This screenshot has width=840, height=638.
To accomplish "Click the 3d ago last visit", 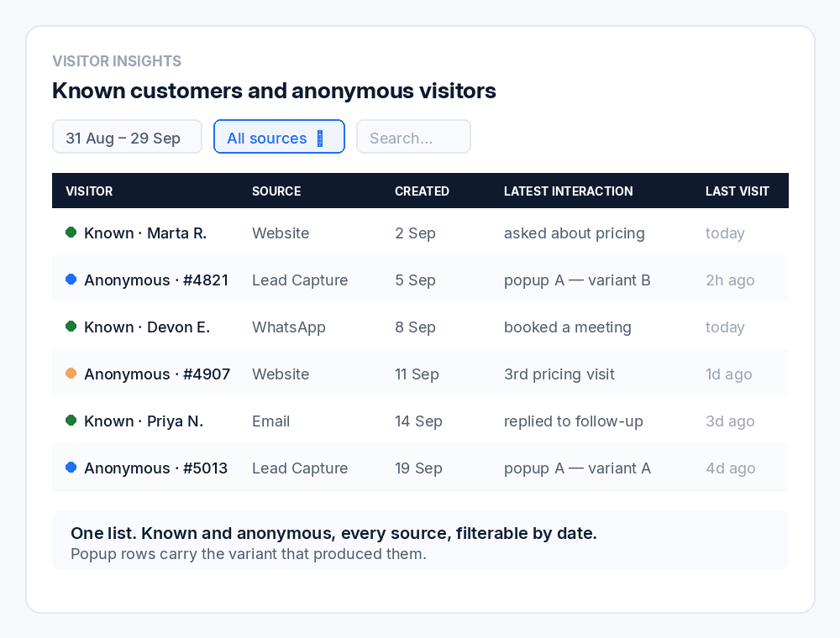I will [730, 421].
